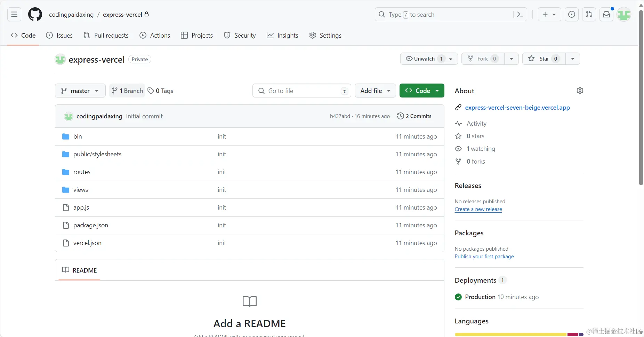Image resolution: width=644 pixels, height=337 pixels.
Task: Open the About settings gear icon
Action: pos(580,91)
